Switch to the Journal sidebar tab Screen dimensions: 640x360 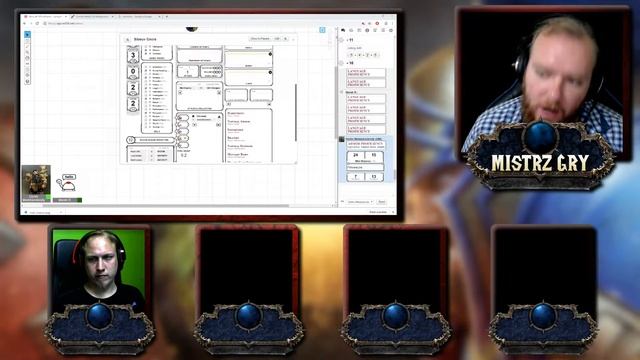[359, 30]
